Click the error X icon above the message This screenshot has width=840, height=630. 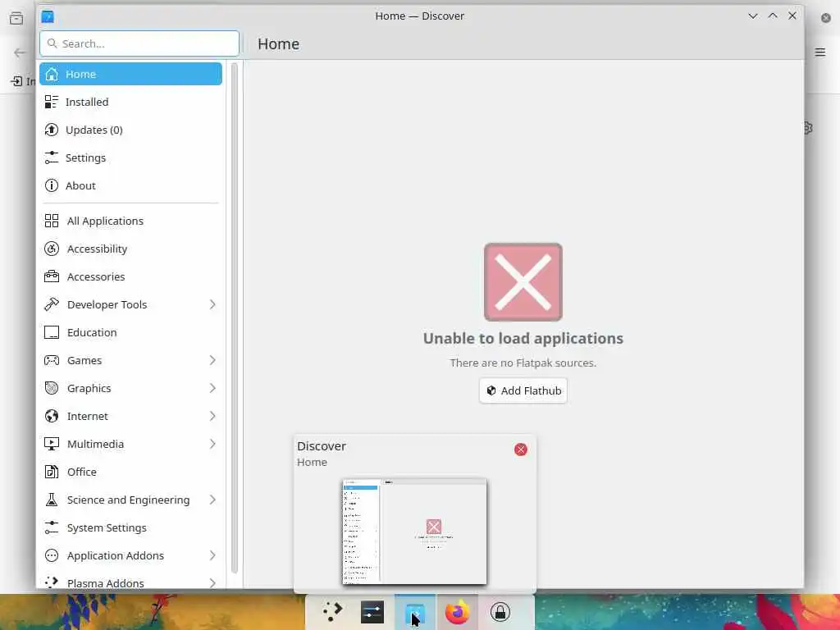pos(523,282)
